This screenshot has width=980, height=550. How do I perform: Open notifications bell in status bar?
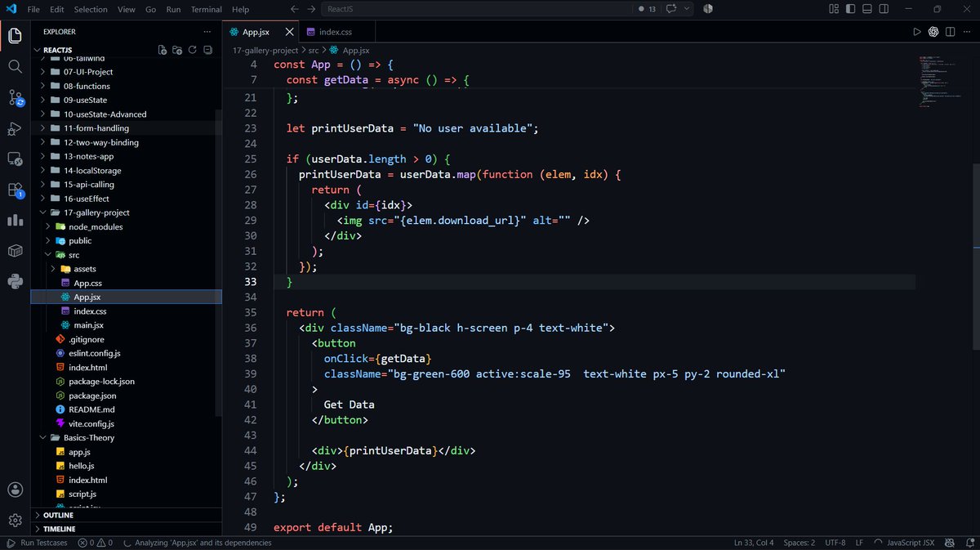coord(969,543)
